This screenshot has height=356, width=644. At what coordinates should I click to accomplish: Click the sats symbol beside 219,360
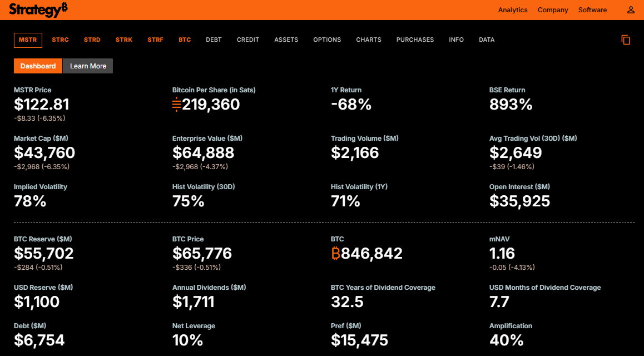click(177, 104)
